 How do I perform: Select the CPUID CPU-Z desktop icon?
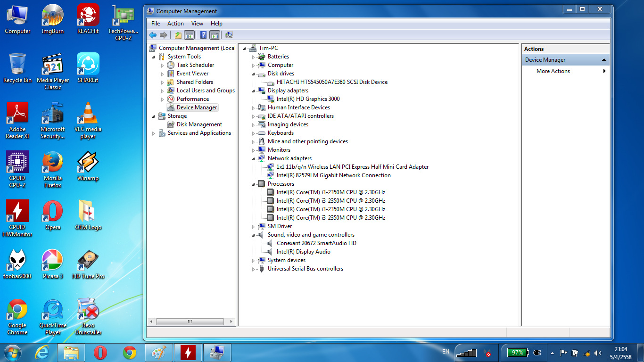[x=17, y=170]
